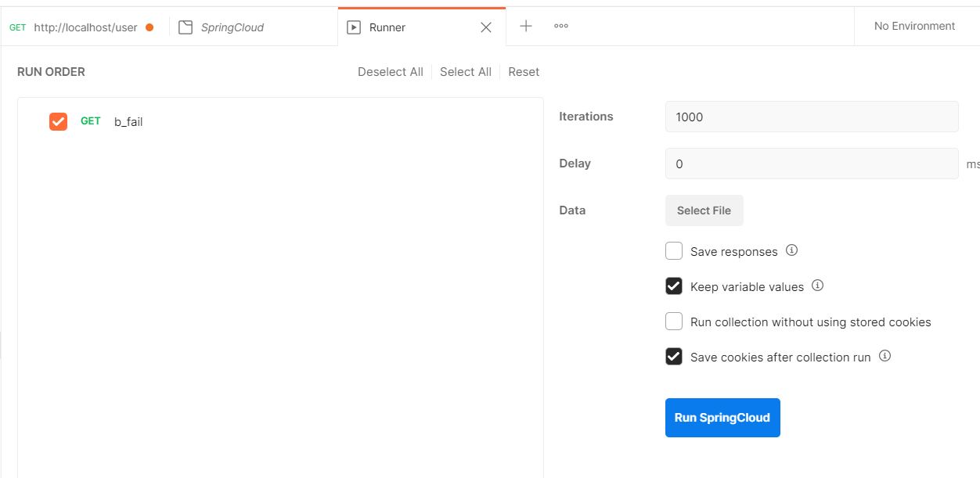Click the RUN ORDER heading

(51, 72)
